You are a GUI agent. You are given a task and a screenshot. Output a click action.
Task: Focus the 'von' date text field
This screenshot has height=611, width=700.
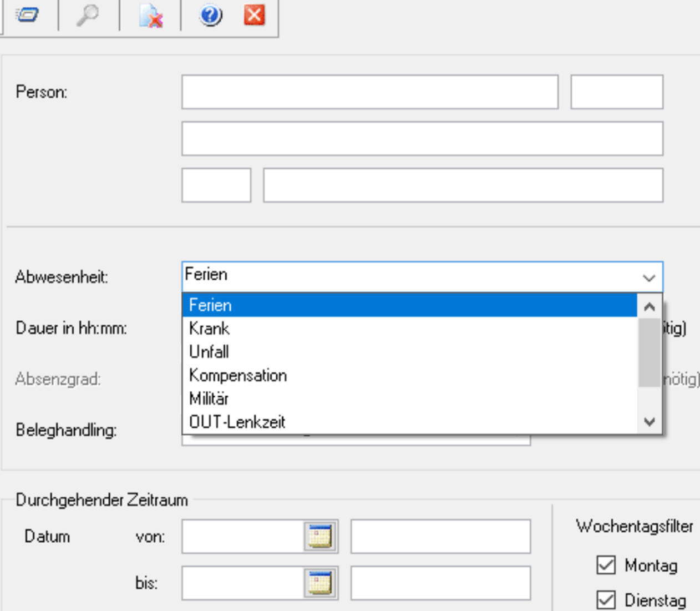click(x=243, y=537)
